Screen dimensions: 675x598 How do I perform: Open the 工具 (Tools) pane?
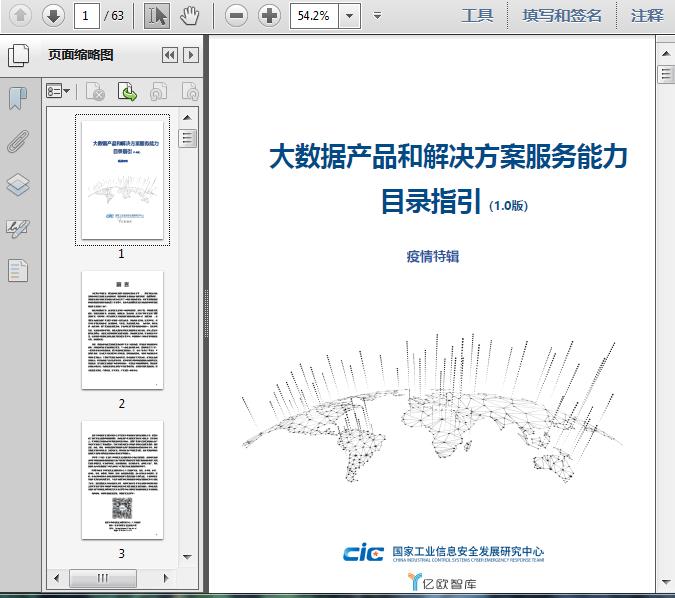pyautogui.click(x=477, y=15)
